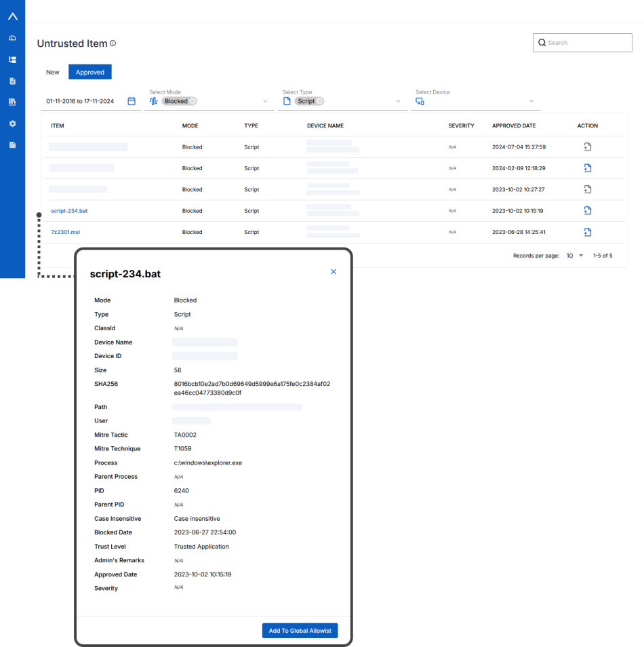This screenshot has height=647, width=644.
Task: Expand the Select Mode dropdown arrow
Action: click(x=265, y=102)
